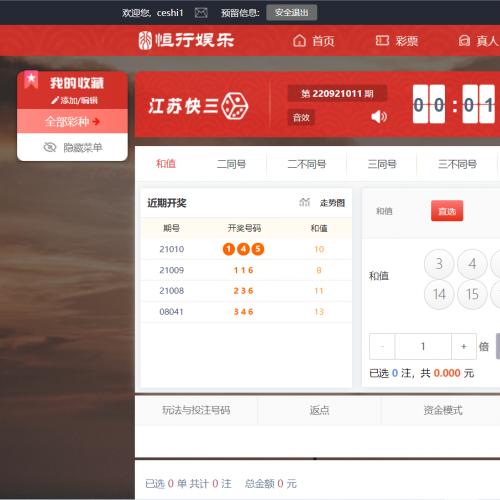Click the 和值 column header in draws table
This screenshot has height=500, width=500.
pos(319,228)
